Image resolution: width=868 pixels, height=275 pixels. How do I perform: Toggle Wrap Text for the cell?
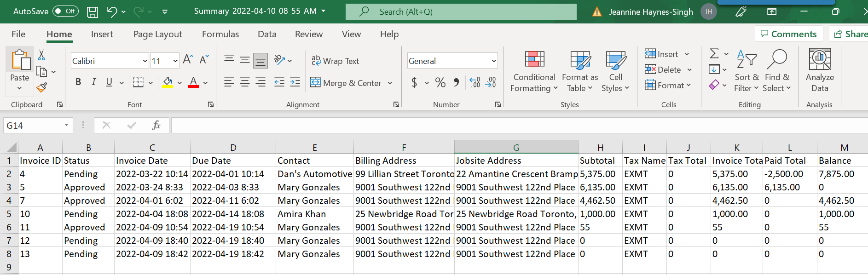[x=336, y=61]
